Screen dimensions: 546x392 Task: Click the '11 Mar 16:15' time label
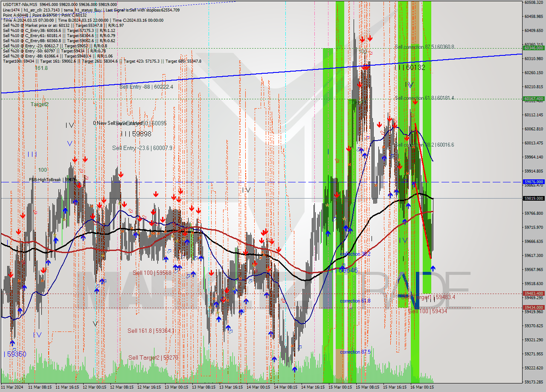coord(68,388)
